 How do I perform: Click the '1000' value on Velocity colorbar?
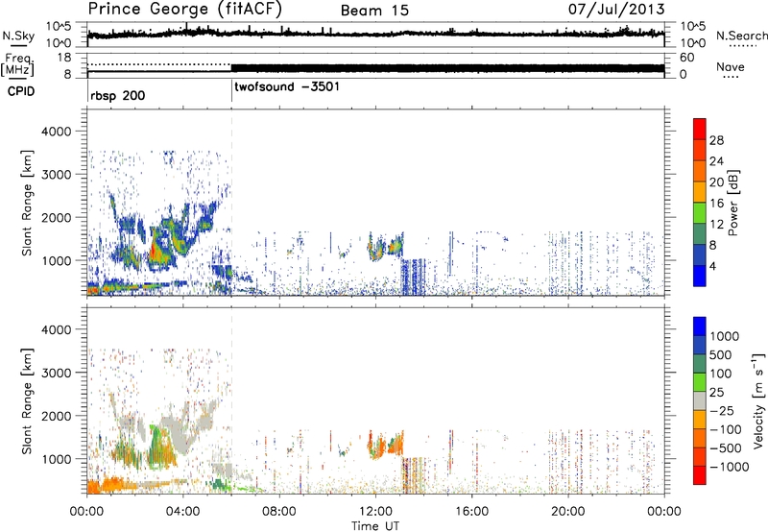(x=725, y=336)
